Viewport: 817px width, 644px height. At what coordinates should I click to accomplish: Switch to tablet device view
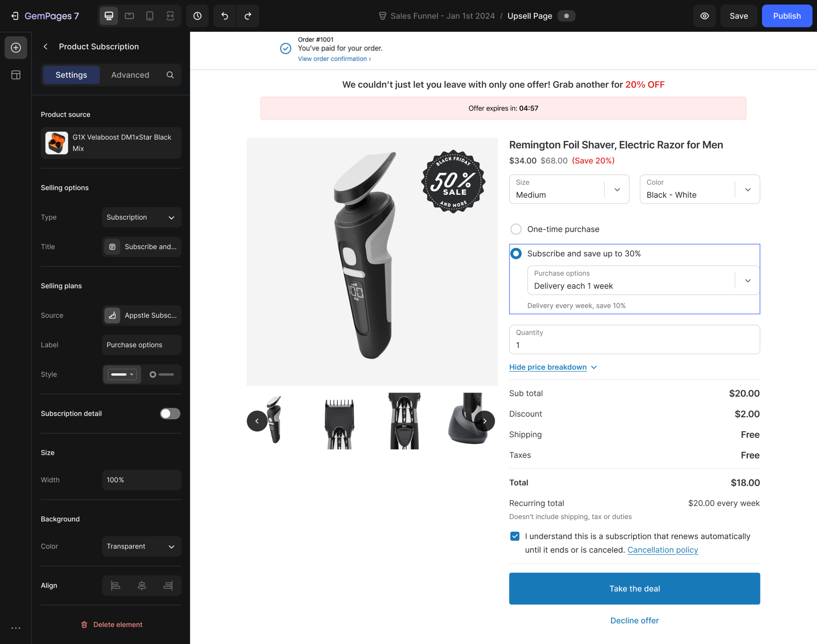[129, 16]
